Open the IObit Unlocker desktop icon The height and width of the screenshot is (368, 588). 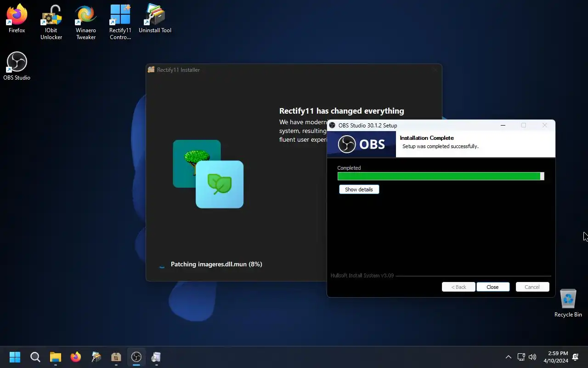51,22
